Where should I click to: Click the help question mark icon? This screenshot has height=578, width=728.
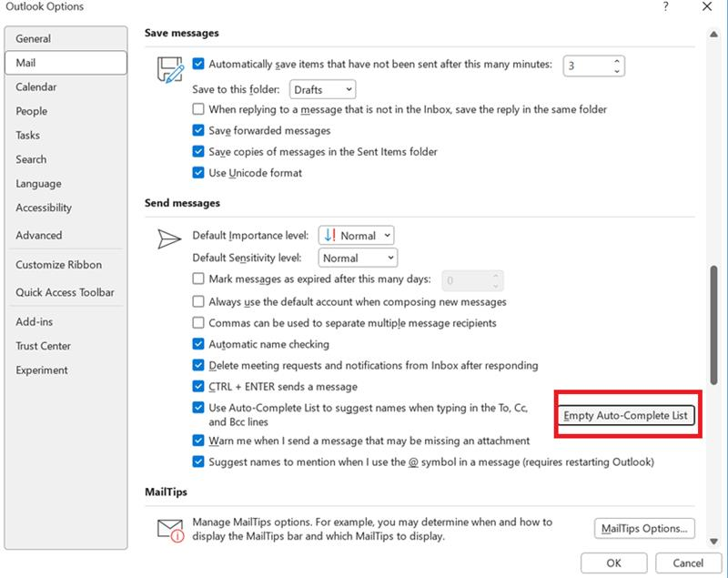[666, 6]
